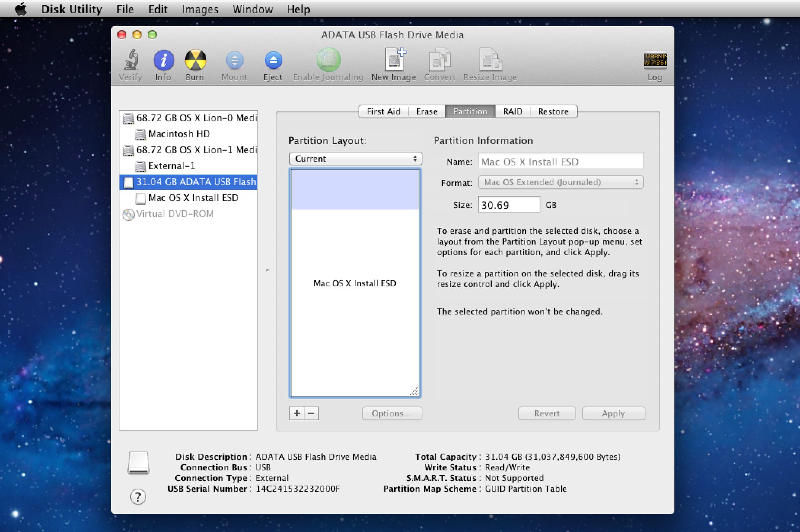Select 68.72 GB OS X Lion-1 Media disk

[x=188, y=150]
